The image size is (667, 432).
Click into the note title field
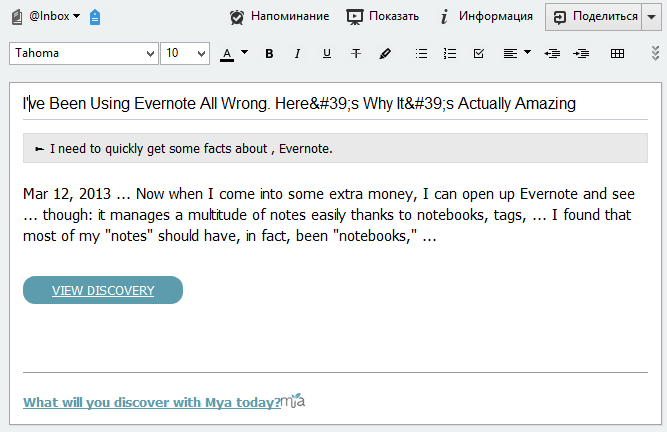point(335,104)
